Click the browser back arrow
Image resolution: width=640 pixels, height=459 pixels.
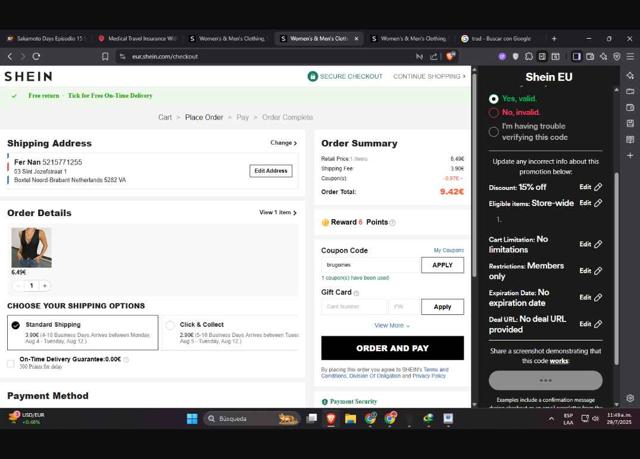[10, 56]
